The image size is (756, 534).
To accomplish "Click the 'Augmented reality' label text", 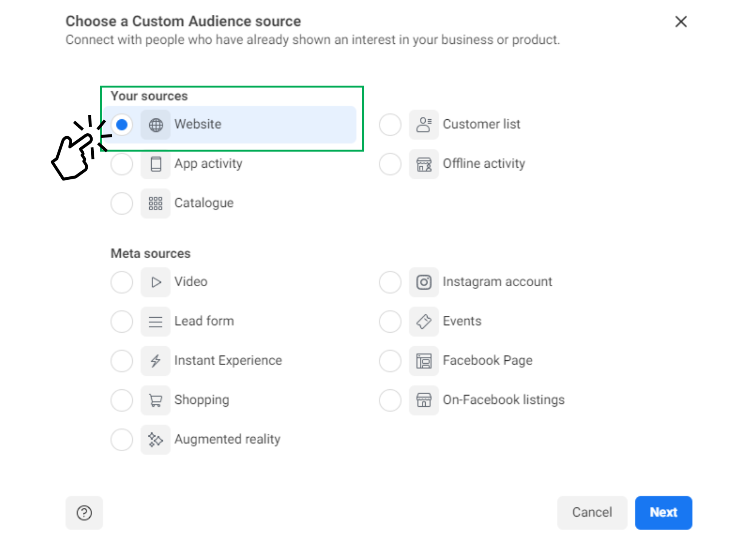I will 227,439.
